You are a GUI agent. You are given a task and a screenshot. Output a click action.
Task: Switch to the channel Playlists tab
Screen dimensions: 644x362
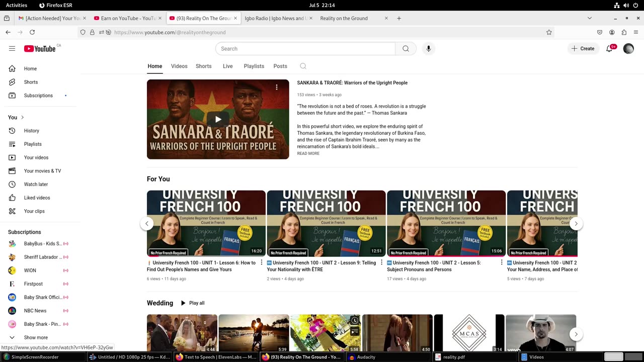click(x=254, y=66)
